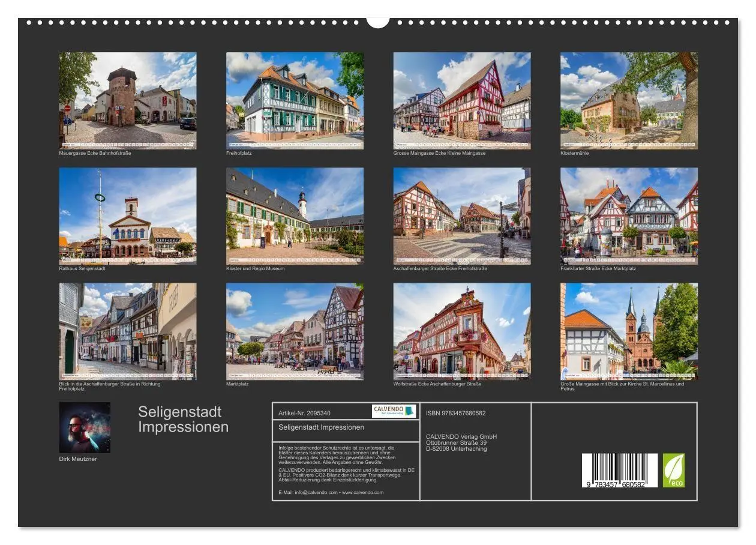Select the Mauergasse Ecke Bahnhofstraße thumbnail
Image resolution: width=756 pixels, height=545 pixels.
pos(127,99)
